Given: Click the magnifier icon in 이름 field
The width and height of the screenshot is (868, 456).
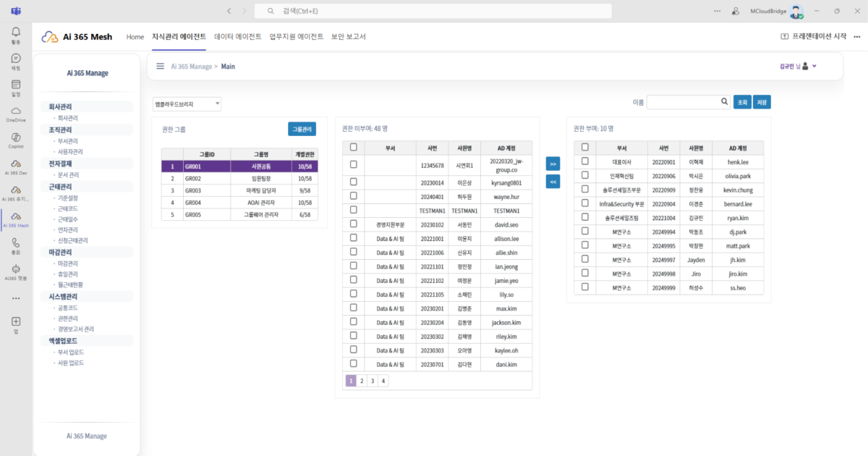Looking at the screenshot, I should (724, 102).
